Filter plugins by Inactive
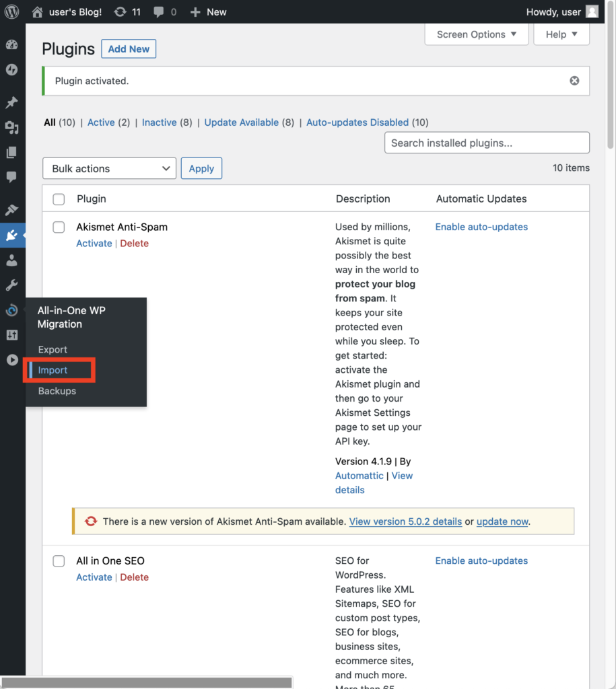This screenshot has height=689, width=616. [159, 122]
